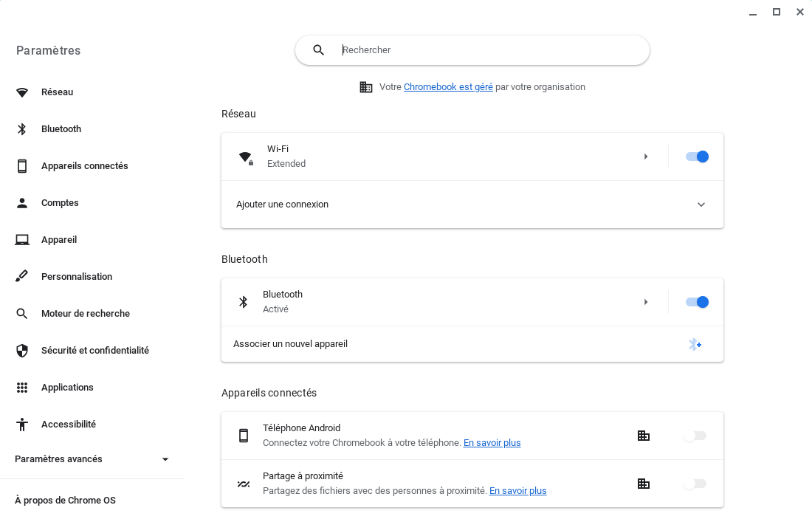Select the Accessibilité icon in sidebar

[x=21, y=424]
